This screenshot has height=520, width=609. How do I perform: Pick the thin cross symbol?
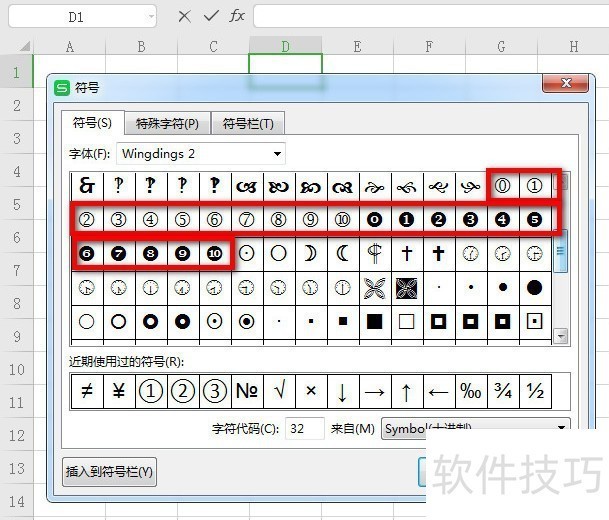[406, 254]
